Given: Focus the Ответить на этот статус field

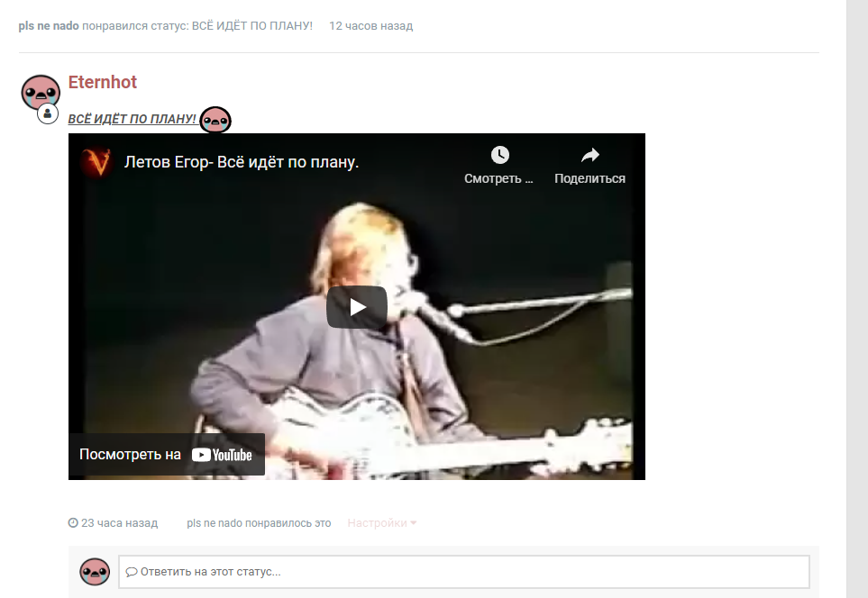Looking at the screenshot, I should [x=464, y=572].
